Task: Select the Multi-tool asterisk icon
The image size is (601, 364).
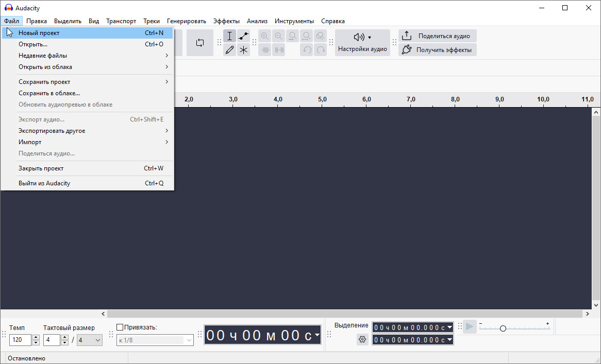Action: (x=243, y=50)
